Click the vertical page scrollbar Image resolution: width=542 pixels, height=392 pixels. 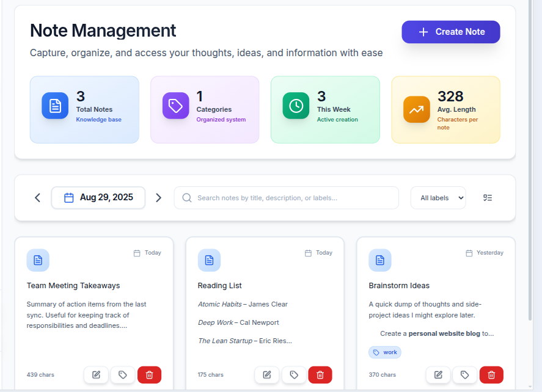point(529,183)
